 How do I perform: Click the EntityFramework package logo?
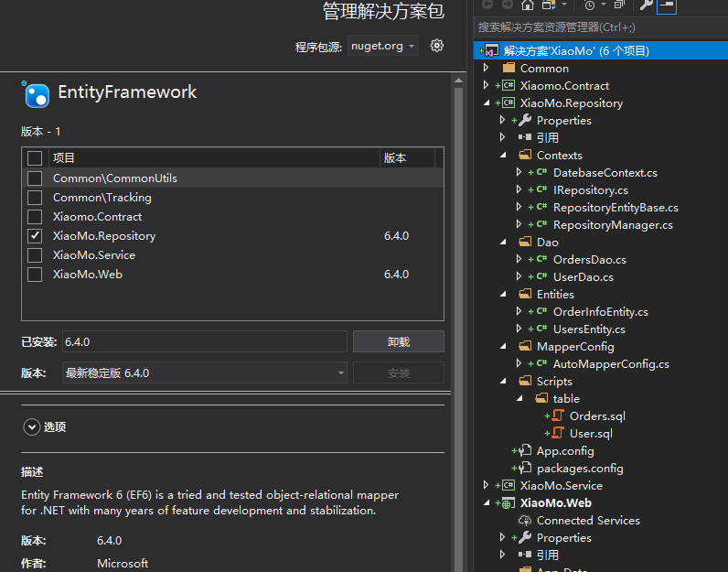pos(37,94)
